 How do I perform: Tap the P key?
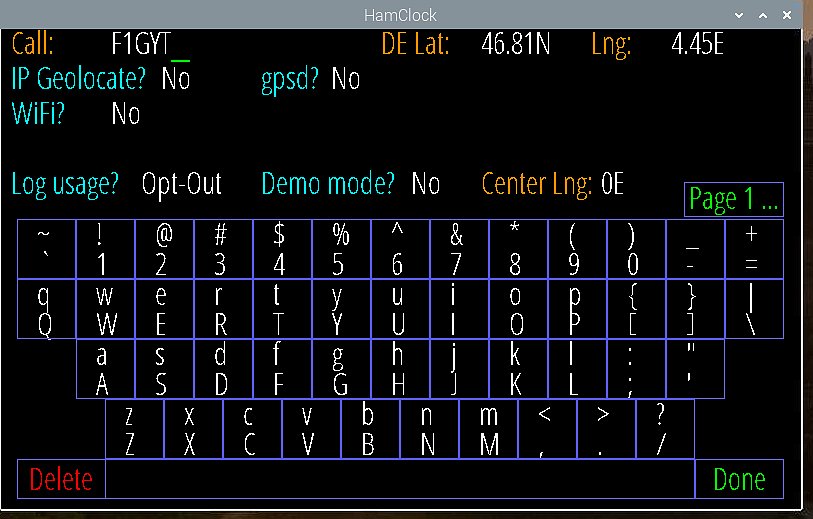coord(578,309)
